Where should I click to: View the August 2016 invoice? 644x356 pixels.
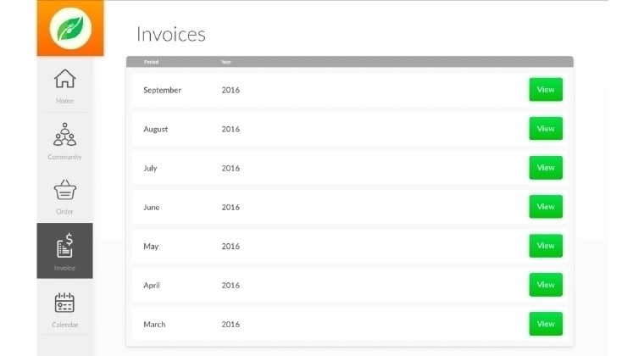tap(546, 129)
